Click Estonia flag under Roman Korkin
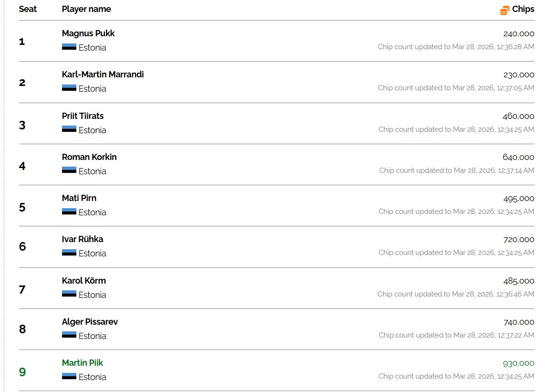This screenshot has width=545, height=392. click(x=69, y=170)
